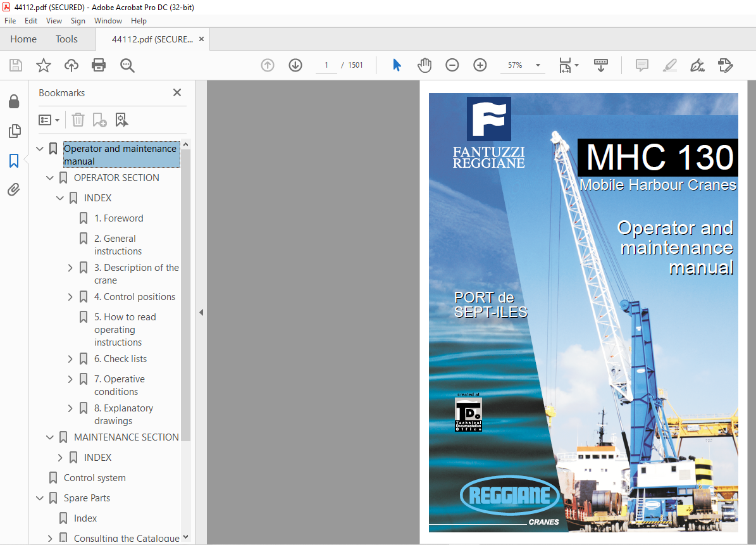The image size is (756, 545).
Task: Select the 44112.pdf document tab
Action: coord(152,39)
